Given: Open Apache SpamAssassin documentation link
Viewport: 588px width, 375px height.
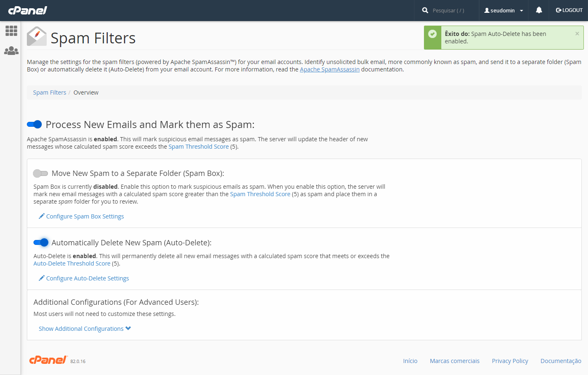Looking at the screenshot, I should coord(330,69).
